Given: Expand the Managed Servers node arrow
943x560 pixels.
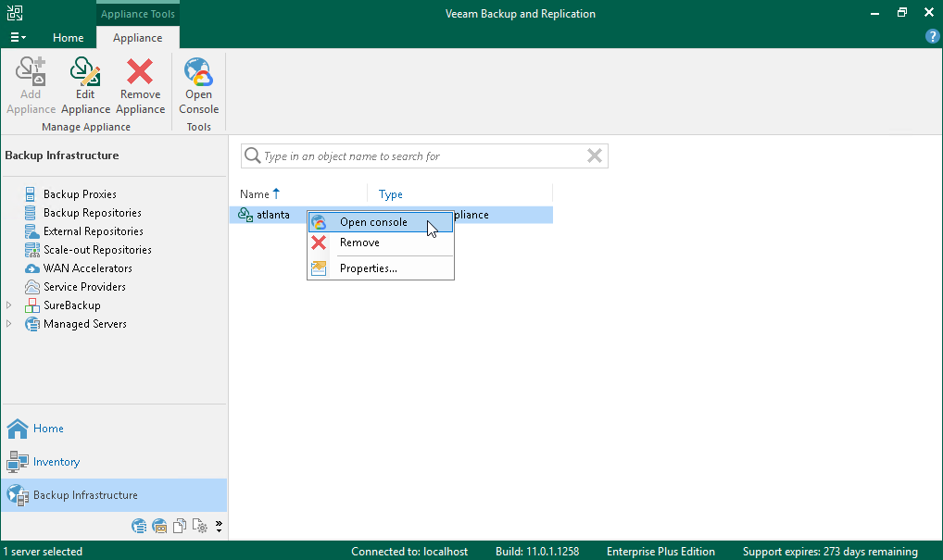Looking at the screenshot, I should coord(9,324).
